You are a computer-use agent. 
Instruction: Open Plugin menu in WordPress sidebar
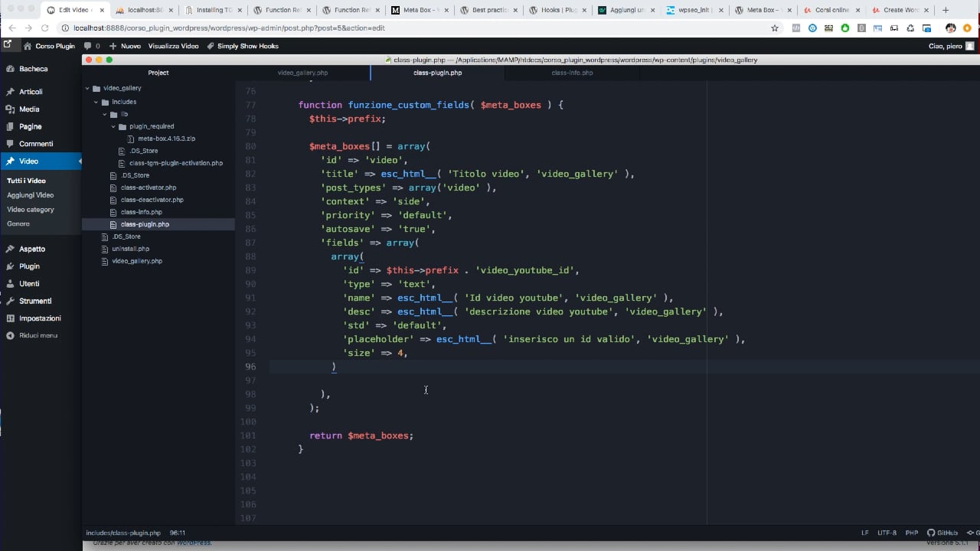click(29, 266)
